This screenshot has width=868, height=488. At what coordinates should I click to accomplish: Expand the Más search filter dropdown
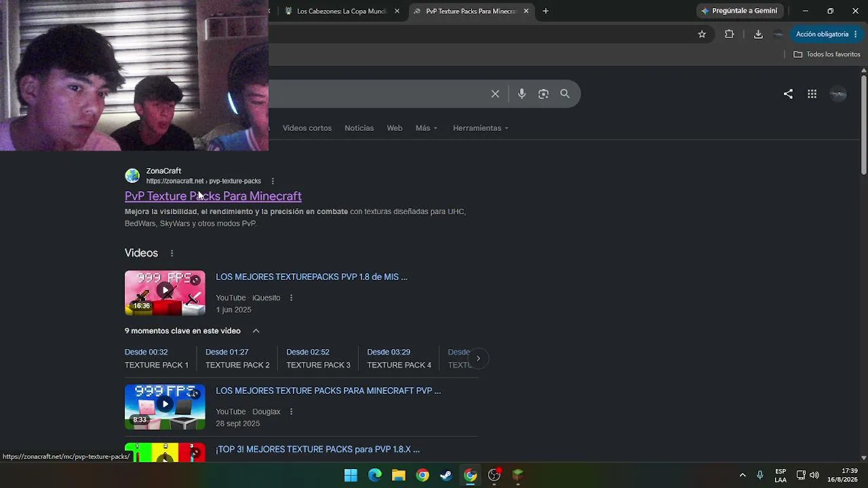click(427, 128)
